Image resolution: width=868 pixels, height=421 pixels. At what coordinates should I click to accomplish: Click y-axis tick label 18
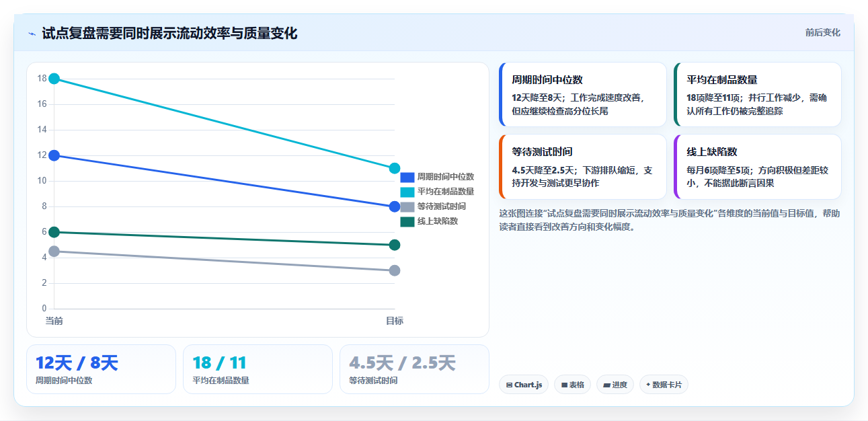[x=42, y=79]
